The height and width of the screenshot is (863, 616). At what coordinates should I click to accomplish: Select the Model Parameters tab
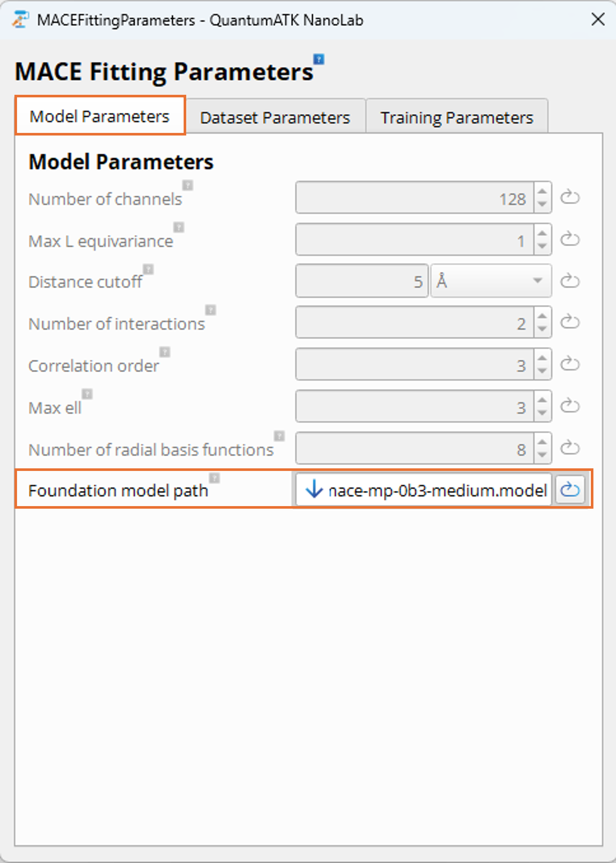[100, 117]
